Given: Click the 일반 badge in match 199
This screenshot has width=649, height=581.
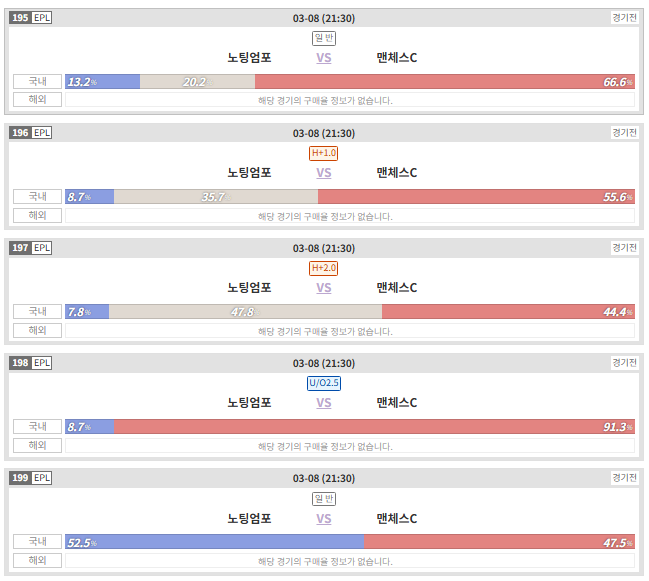Looking at the screenshot, I should (x=324, y=499).
